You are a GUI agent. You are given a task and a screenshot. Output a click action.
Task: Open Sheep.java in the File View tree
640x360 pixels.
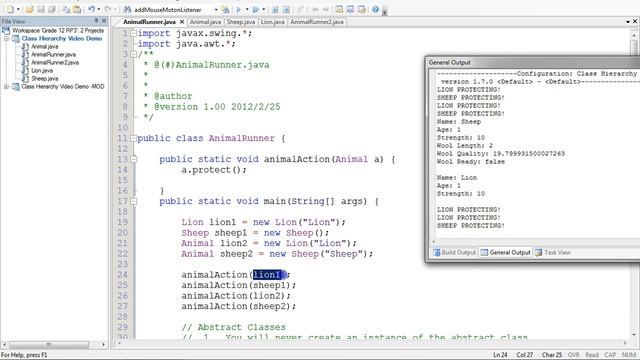44,78
